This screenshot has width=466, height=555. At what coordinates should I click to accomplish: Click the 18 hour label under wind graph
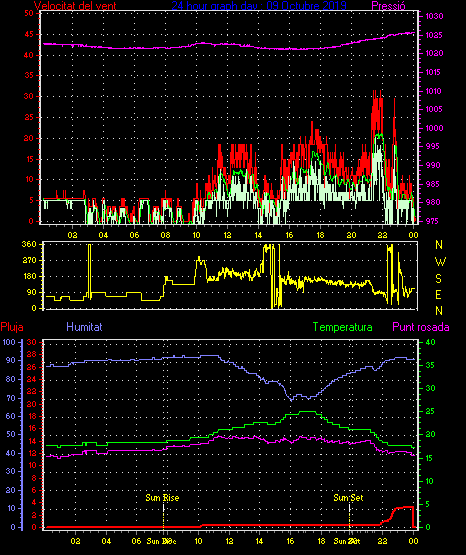(320, 235)
